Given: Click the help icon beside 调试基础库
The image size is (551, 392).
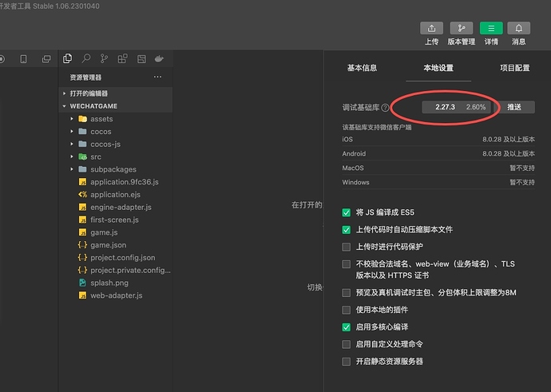Looking at the screenshot, I should [385, 108].
